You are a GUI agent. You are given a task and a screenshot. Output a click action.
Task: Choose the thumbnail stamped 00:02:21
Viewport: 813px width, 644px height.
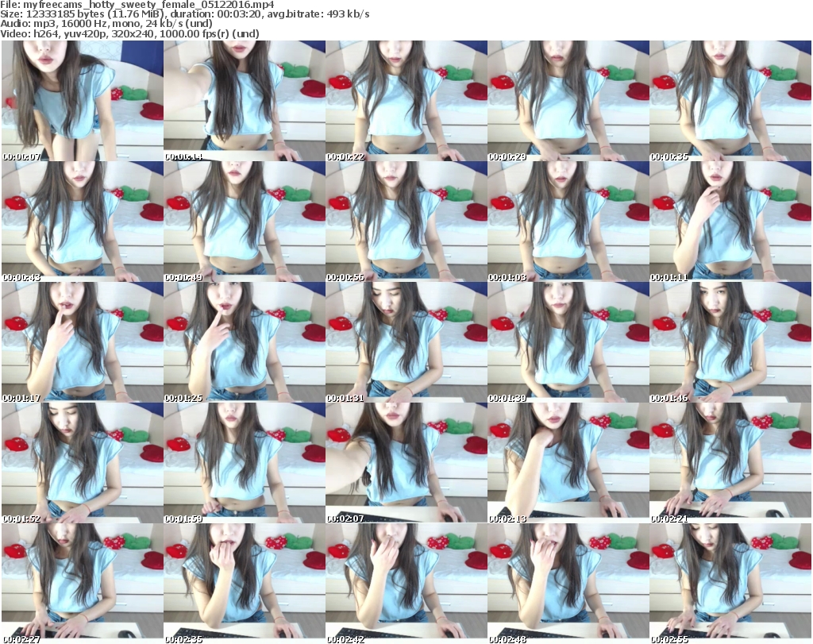pyautogui.click(x=730, y=463)
